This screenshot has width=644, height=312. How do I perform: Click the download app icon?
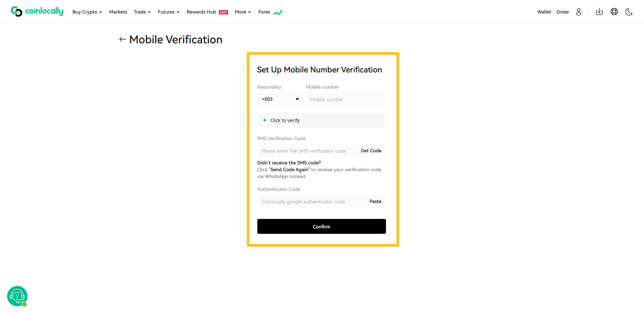click(599, 12)
